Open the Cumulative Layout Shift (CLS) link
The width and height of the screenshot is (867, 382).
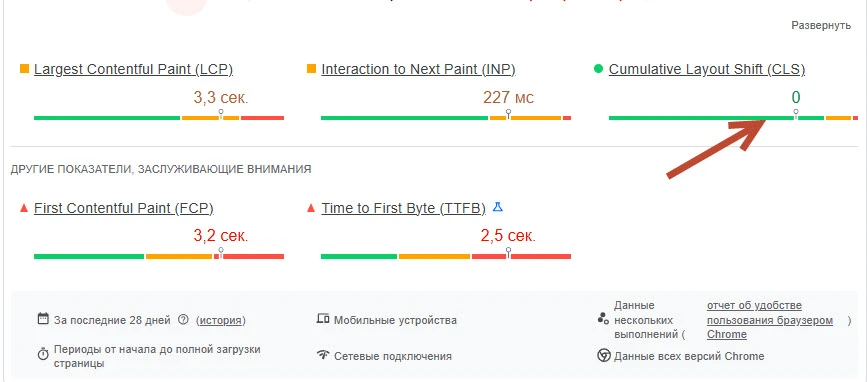coord(707,69)
